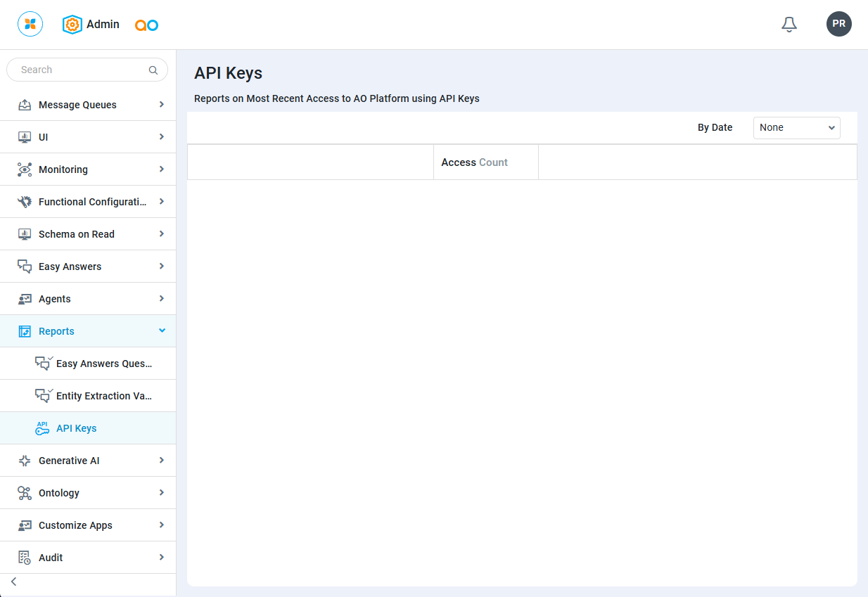Click the orange-blue AO logo
868x597 pixels.
(x=146, y=25)
